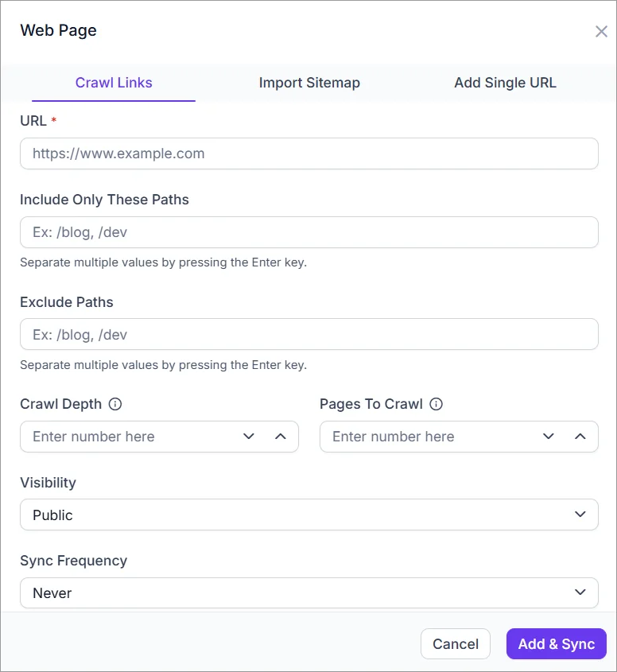Switch to the Add Single URL tab
Image resolution: width=617 pixels, height=672 pixels.
click(x=505, y=83)
